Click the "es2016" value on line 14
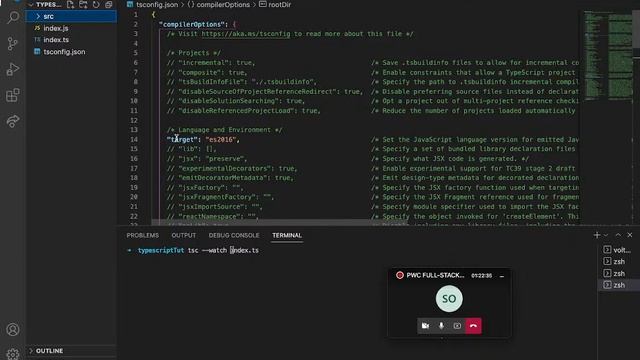 tap(220, 140)
